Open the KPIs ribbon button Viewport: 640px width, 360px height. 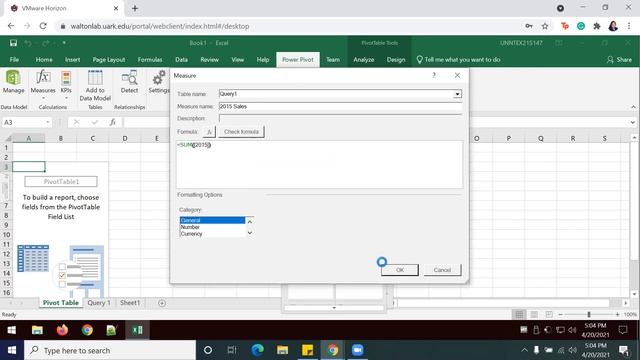pos(66,84)
